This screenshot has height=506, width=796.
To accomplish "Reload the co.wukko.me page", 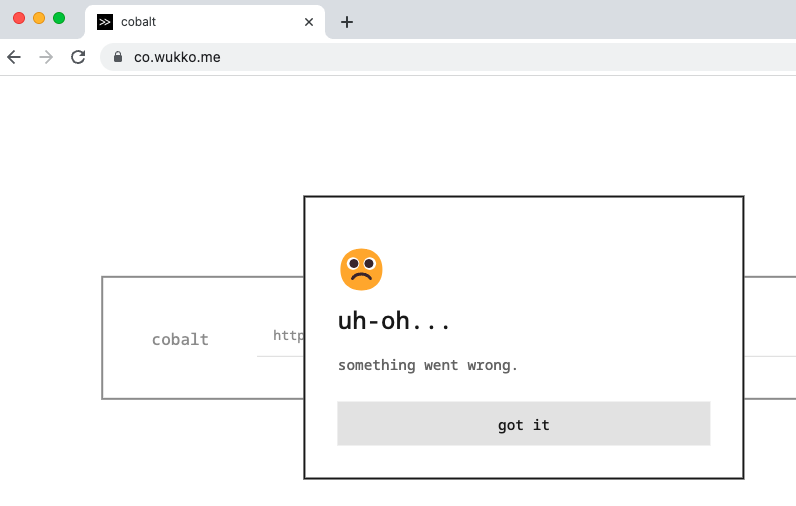I will (x=78, y=57).
